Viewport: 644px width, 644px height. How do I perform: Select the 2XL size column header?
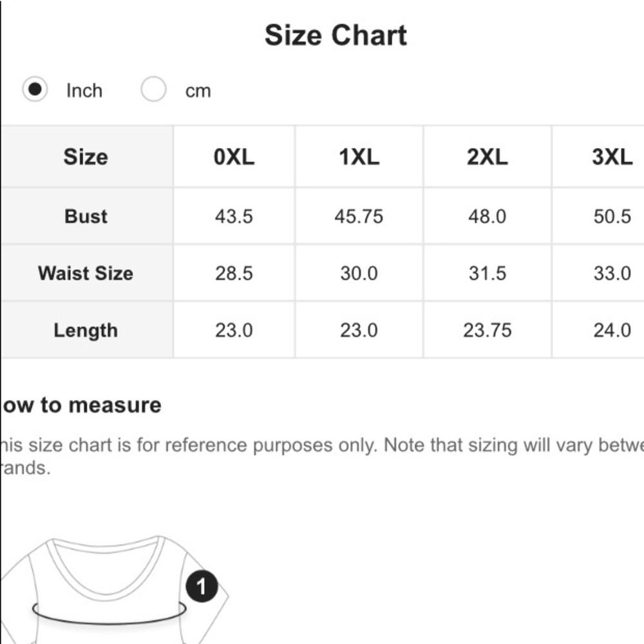[487, 156]
